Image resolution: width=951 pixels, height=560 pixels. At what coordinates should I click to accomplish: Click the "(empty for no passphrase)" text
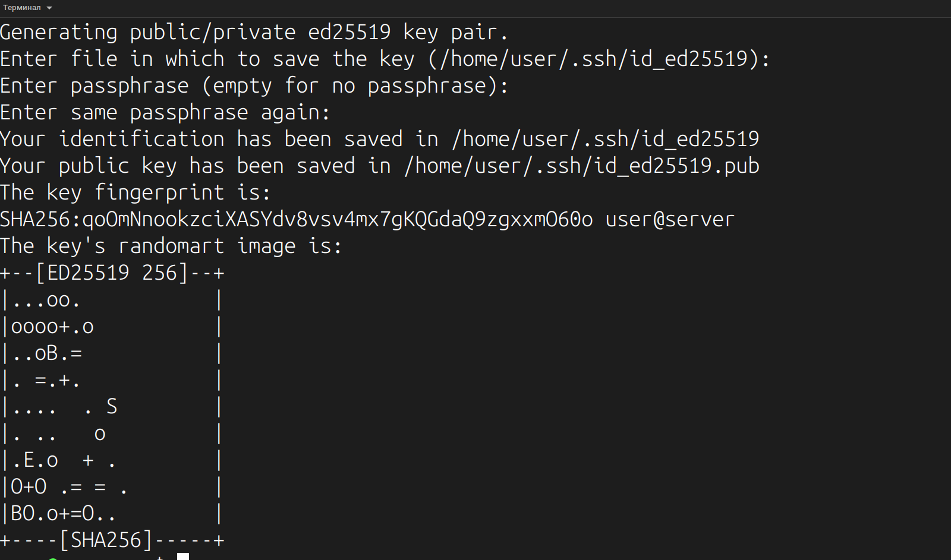pos(355,86)
